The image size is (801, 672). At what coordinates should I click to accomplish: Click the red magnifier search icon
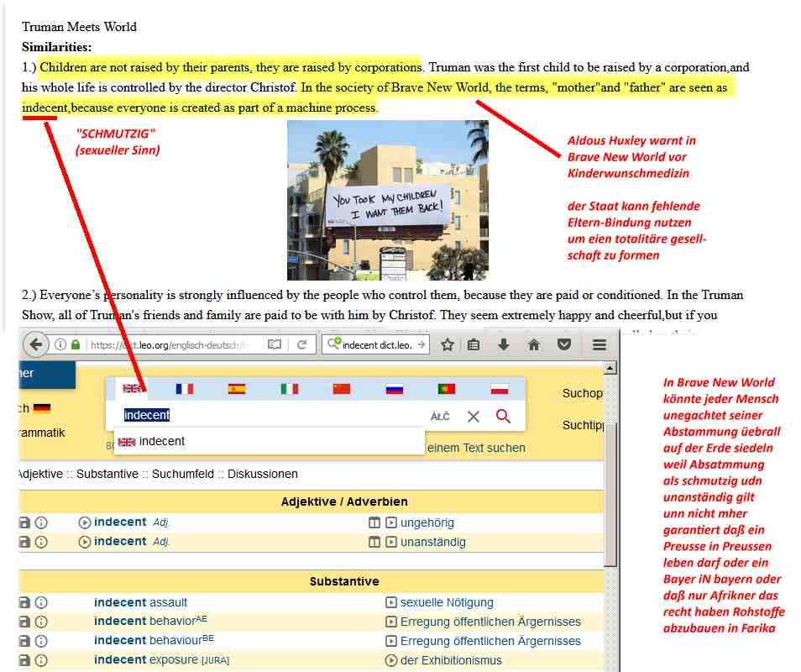tap(503, 416)
